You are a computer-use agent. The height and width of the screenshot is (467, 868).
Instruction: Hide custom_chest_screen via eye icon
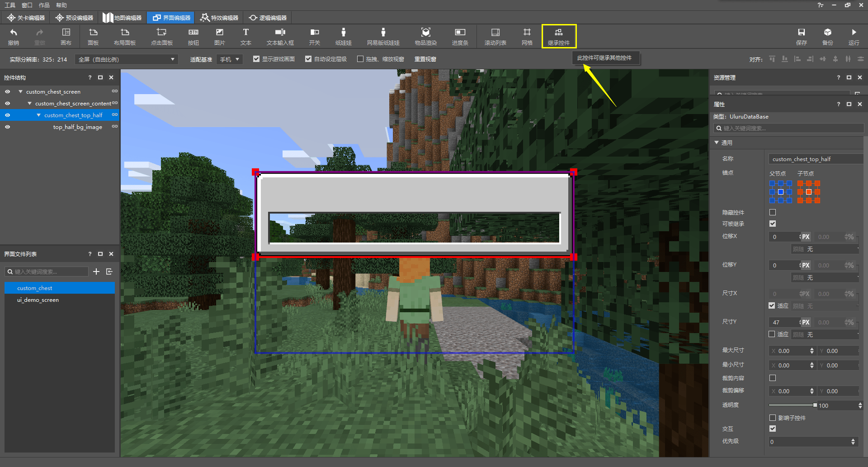pyautogui.click(x=7, y=91)
